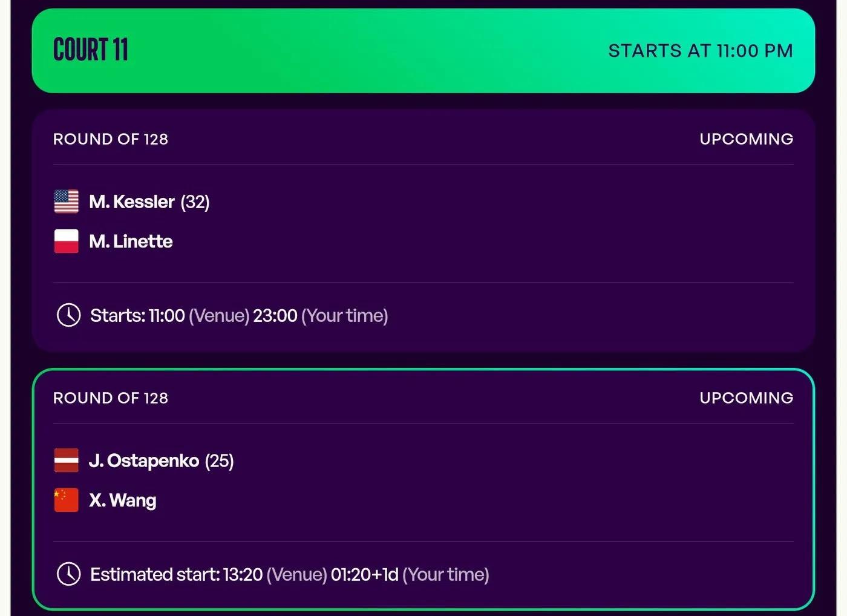Image resolution: width=847 pixels, height=616 pixels.
Task: Click the seed number (32) beside Kessler
Action: coord(195,202)
